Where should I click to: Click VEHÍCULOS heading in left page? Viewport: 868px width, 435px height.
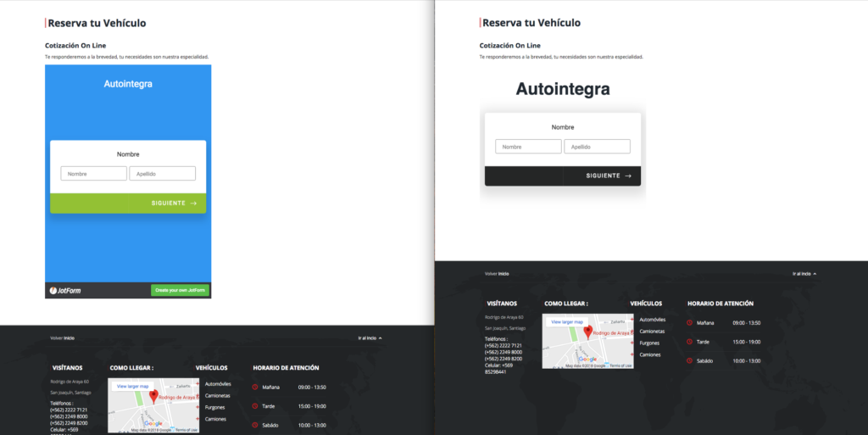pyautogui.click(x=211, y=367)
